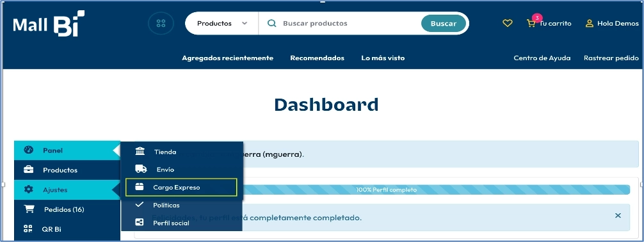The image size is (644, 242).
Task: Click the Dashboard page heading
Action: (x=326, y=105)
